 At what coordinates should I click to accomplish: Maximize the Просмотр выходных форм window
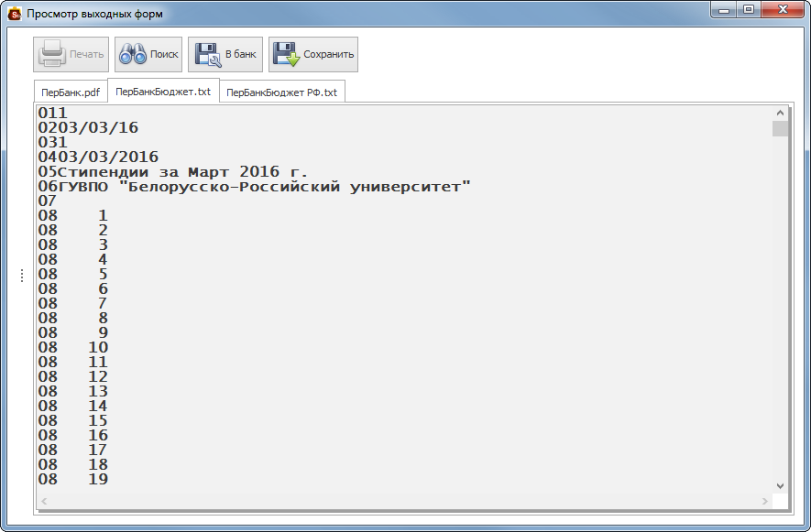749,10
